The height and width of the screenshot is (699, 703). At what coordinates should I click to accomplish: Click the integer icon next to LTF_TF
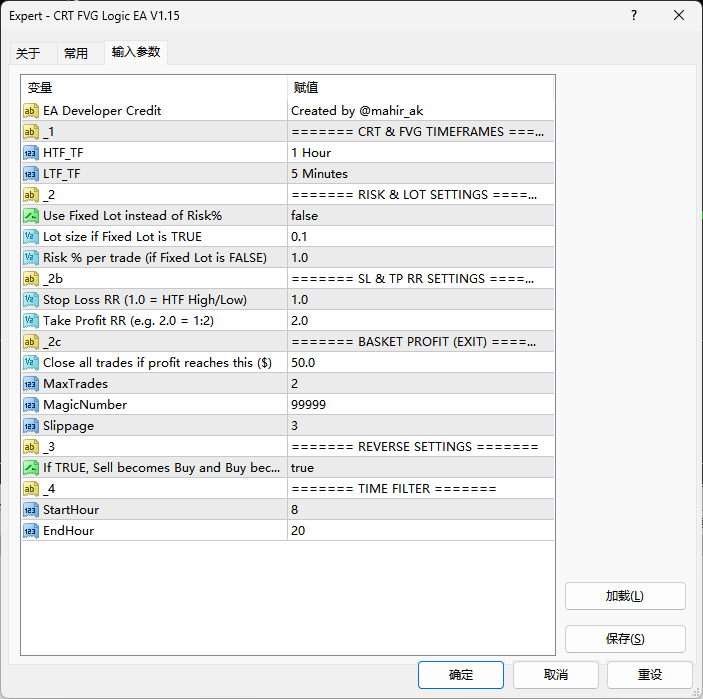(x=31, y=174)
